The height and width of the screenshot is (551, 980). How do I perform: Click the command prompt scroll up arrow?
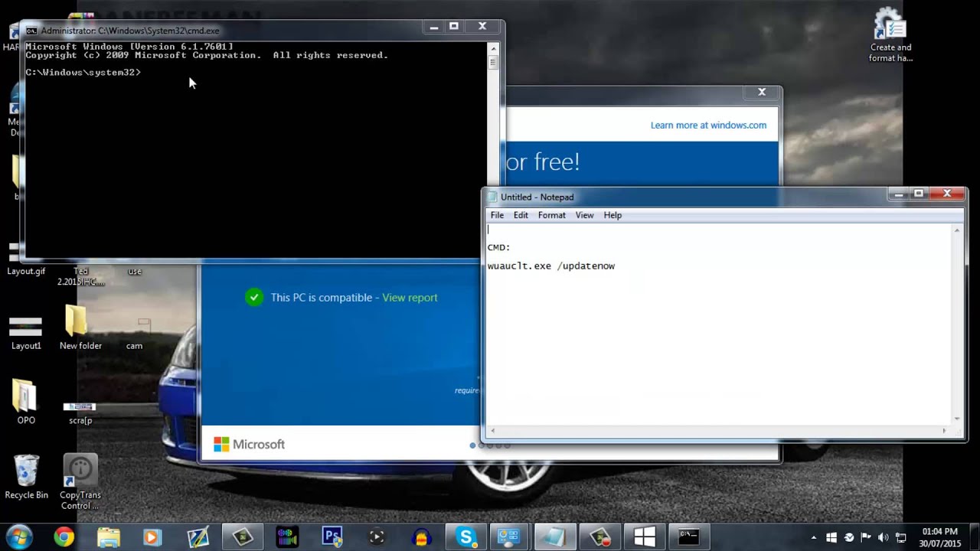coord(493,48)
